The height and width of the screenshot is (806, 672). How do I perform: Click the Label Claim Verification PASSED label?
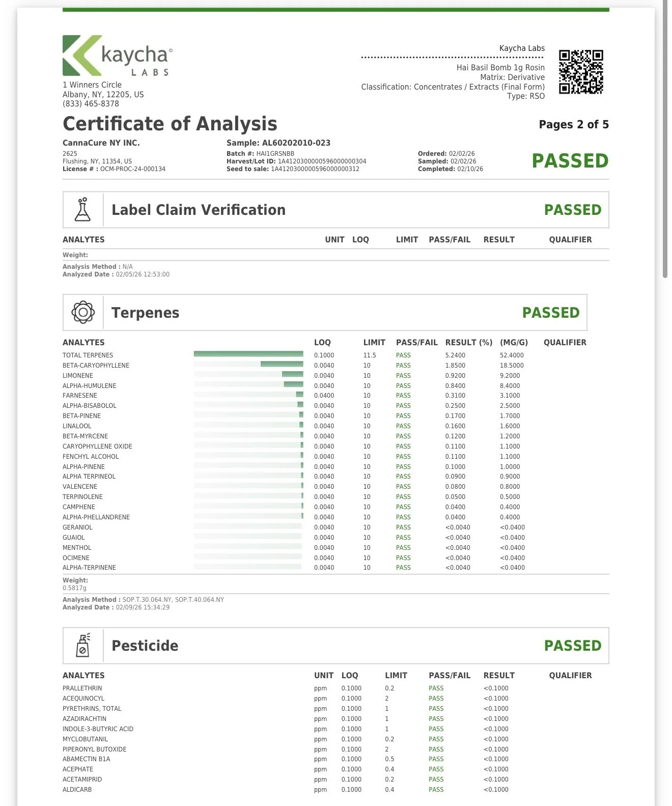573,210
